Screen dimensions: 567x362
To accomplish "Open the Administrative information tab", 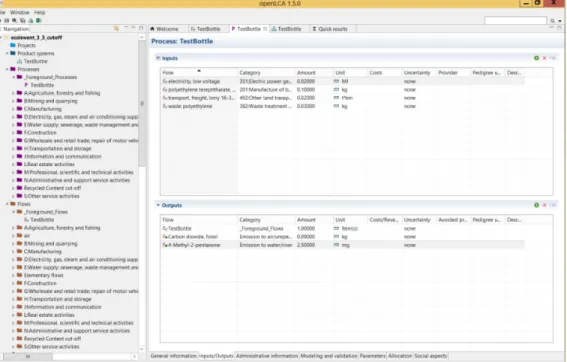I will pyautogui.click(x=267, y=356).
